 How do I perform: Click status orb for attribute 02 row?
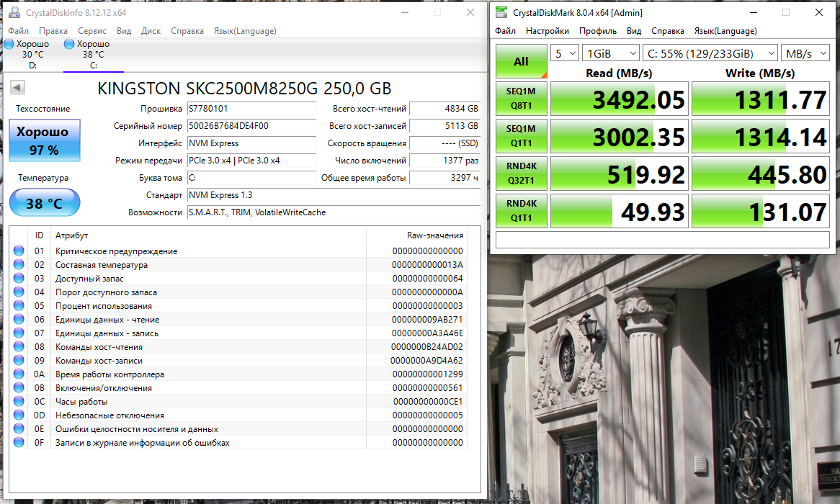click(19, 264)
